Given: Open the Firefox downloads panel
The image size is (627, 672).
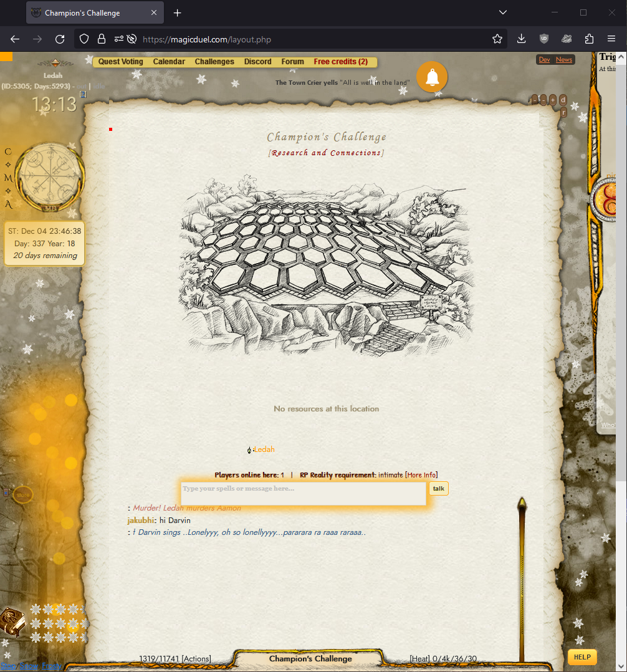Looking at the screenshot, I should tap(521, 39).
